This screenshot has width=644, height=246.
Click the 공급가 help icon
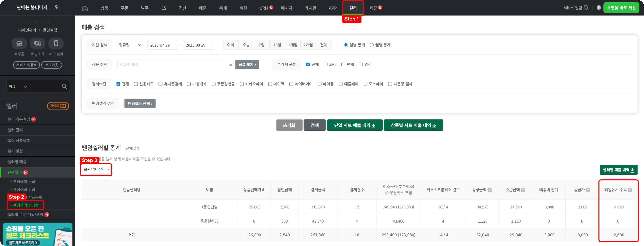pos(588,190)
